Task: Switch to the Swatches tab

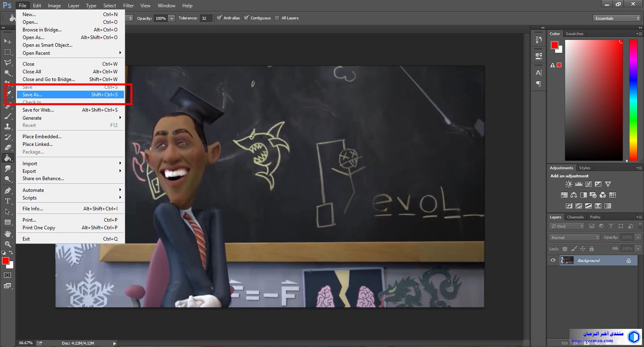Action: 574,34
